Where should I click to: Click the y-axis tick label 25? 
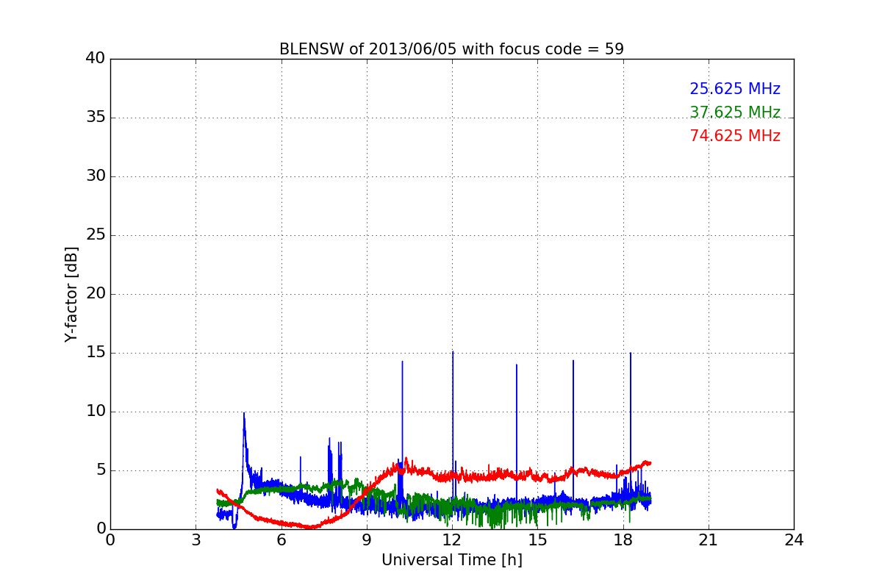pos(96,235)
